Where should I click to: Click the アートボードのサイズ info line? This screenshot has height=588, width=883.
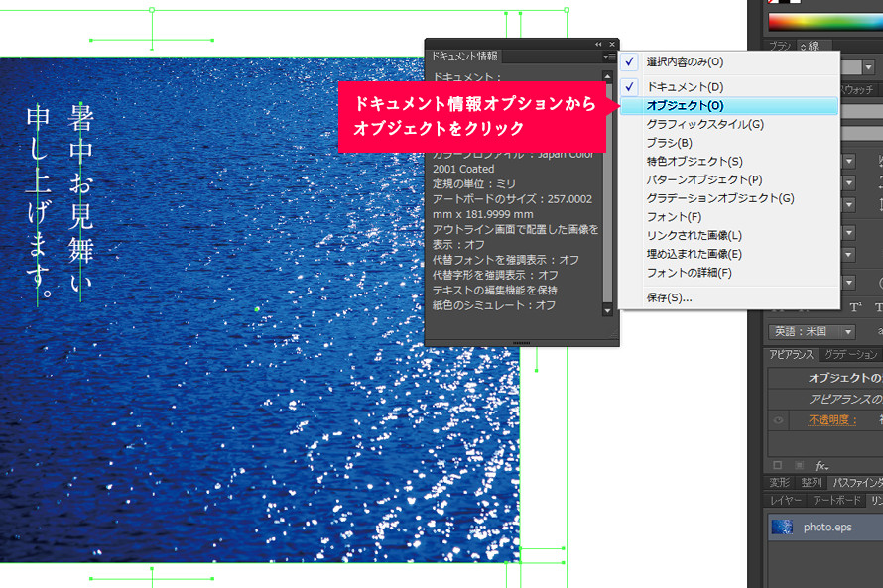[x=512, y=207]
